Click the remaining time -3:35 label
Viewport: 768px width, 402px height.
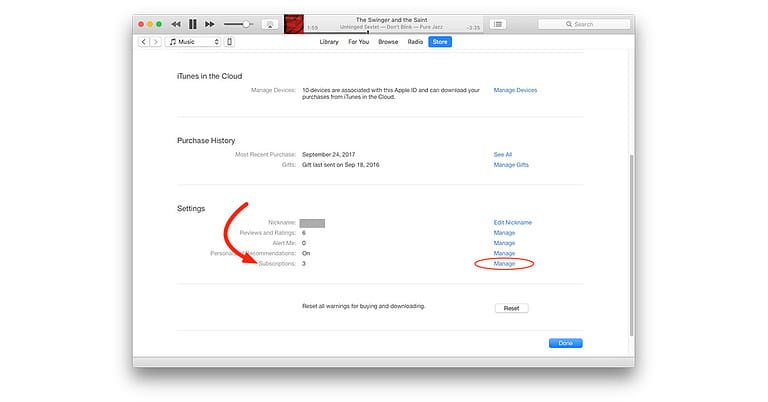click(473, 28)
